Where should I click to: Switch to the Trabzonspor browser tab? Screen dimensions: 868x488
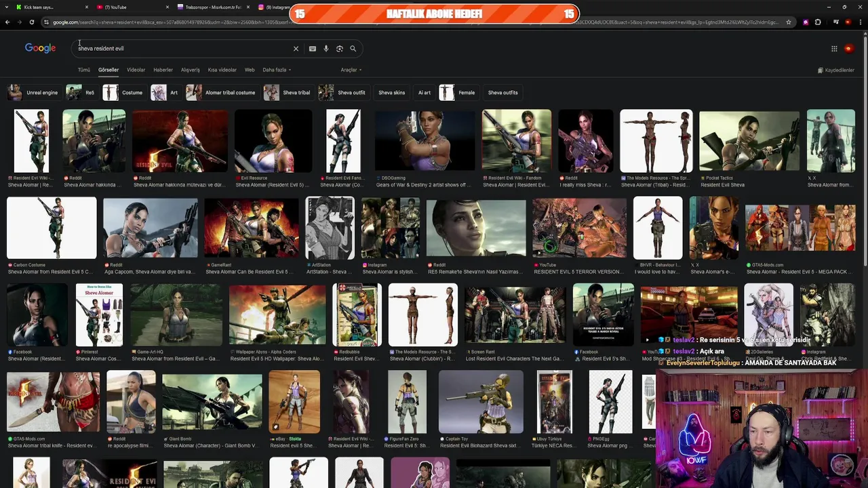[213, 7]
